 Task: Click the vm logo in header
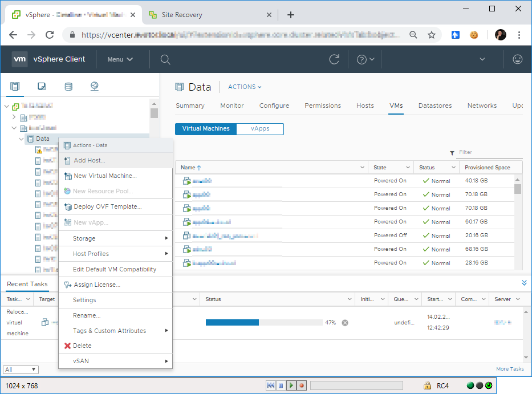pos(20,59)
